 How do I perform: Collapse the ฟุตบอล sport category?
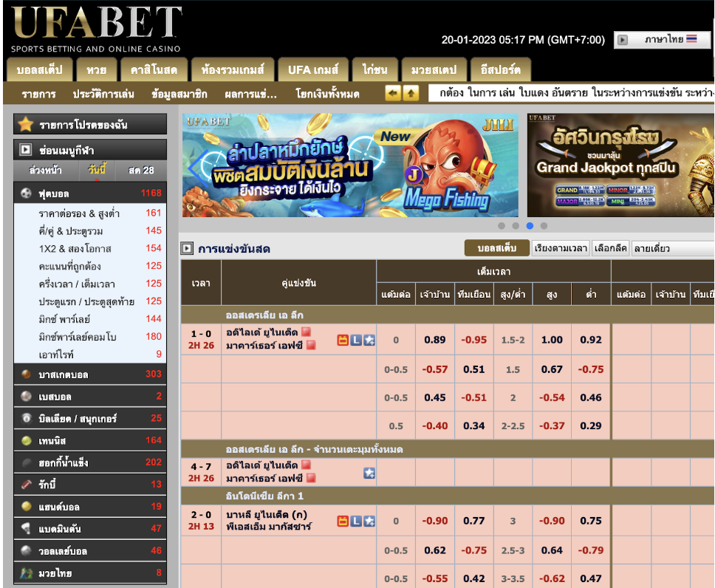tap(90, 193)
